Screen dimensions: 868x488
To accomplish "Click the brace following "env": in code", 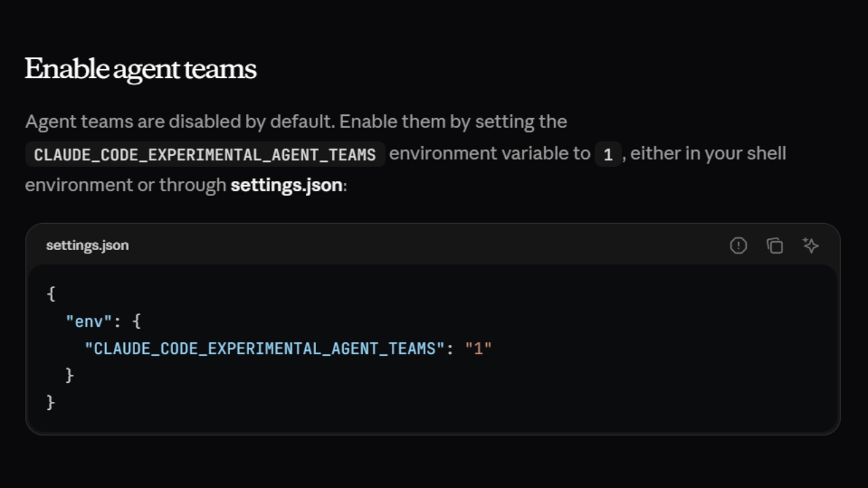I will tap(136, 321).
